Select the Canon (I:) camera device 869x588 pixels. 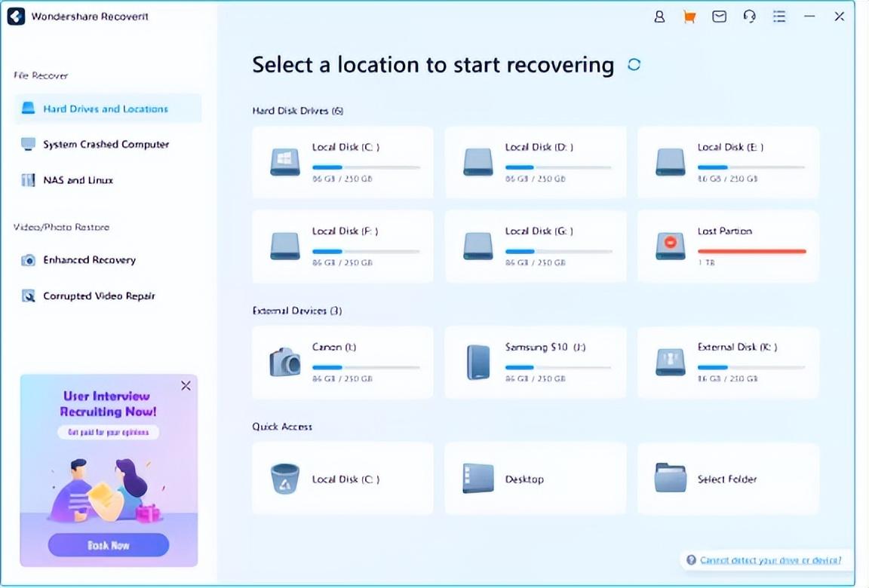click(x=342, y=362)
